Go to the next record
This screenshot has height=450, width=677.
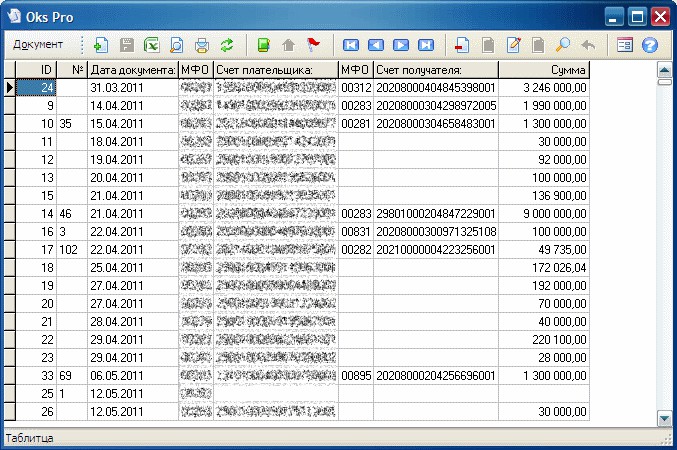[x=401, y=45]
